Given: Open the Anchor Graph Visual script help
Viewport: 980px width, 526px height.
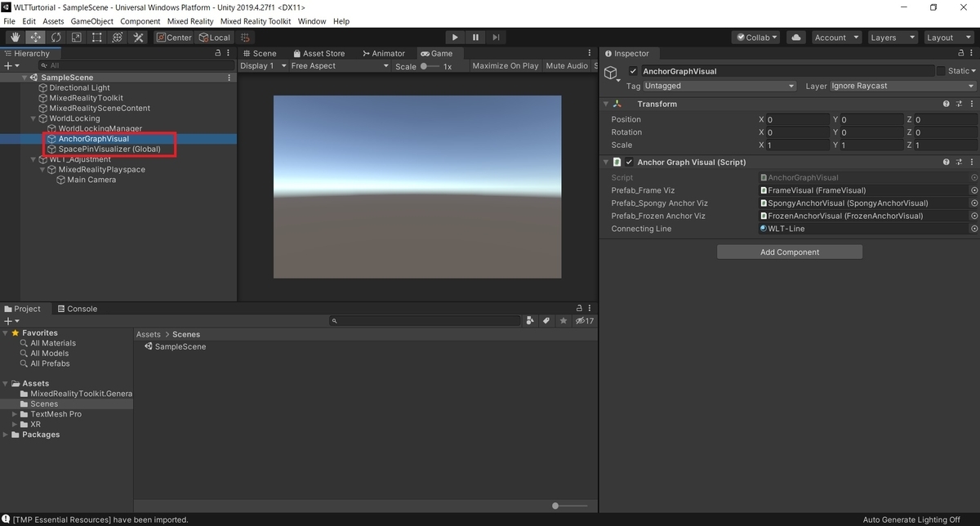Looking at the screenshot, I should click(947, 163).
